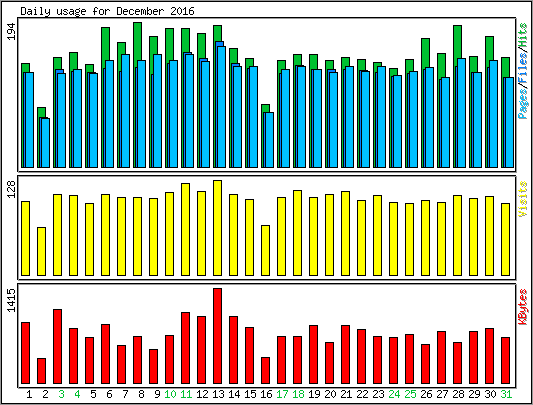The width and height of the screenshot is (533, 405).
Task: Click the yellow Visits bar for day 18
Action: pos(297,233)
